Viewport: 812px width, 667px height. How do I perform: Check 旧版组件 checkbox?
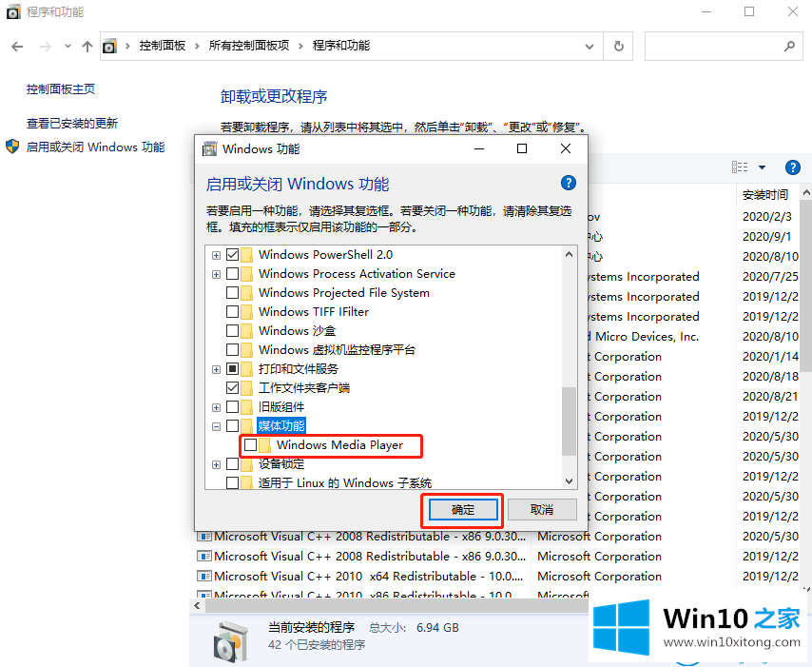233,407
